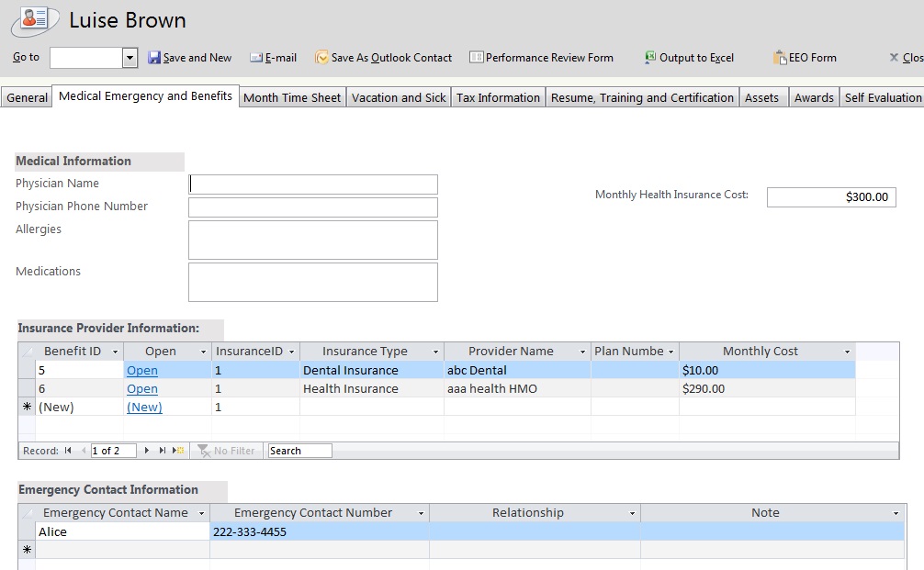Open Insurance Type column filter dropdown

click(x=435, y=352)
